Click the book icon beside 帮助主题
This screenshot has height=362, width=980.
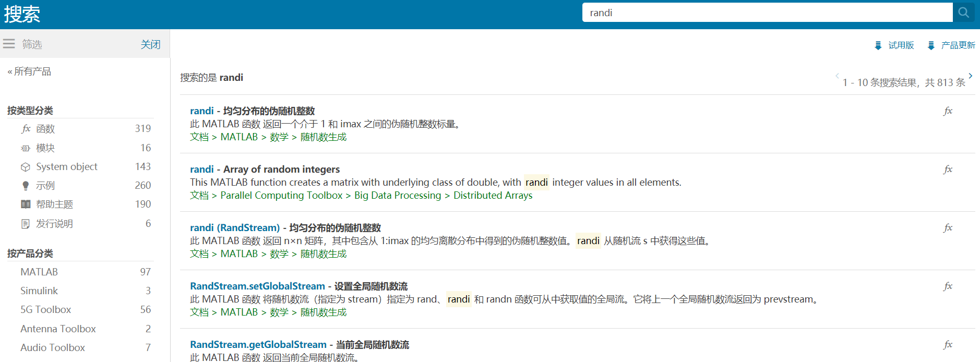tap(26, 204)
